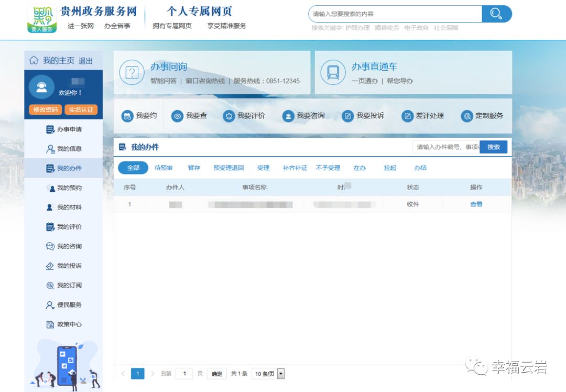Select the 全部 filter tab
Image resolution: width=566 pixels, height=392 pixels.
click(133, 168)
